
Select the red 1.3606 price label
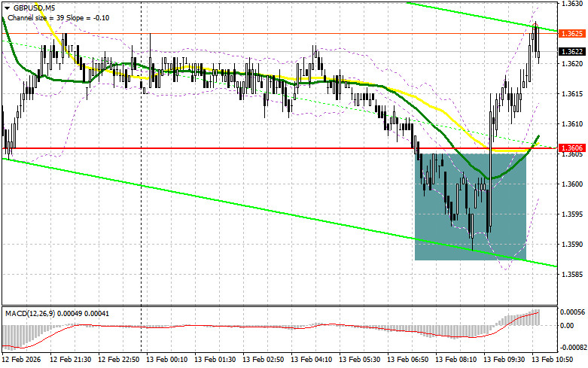(x=571, y=148)
